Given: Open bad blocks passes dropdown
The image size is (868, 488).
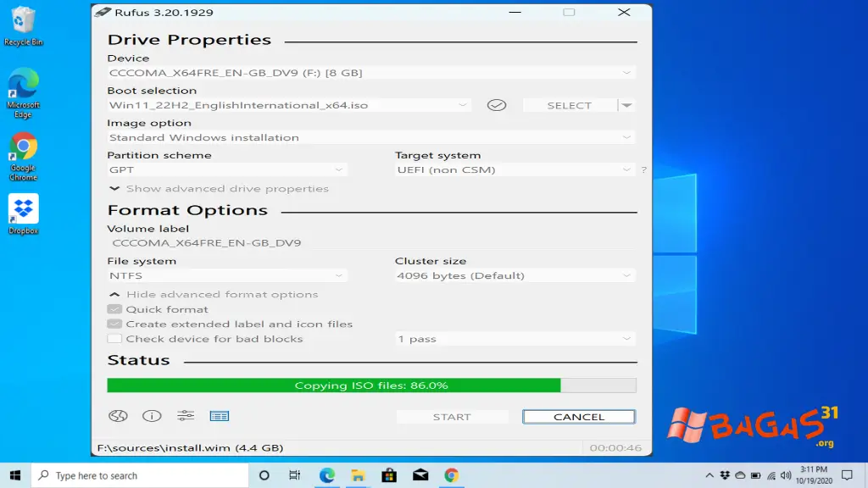Looking at the screenshot, I should [x=515, y=339].
